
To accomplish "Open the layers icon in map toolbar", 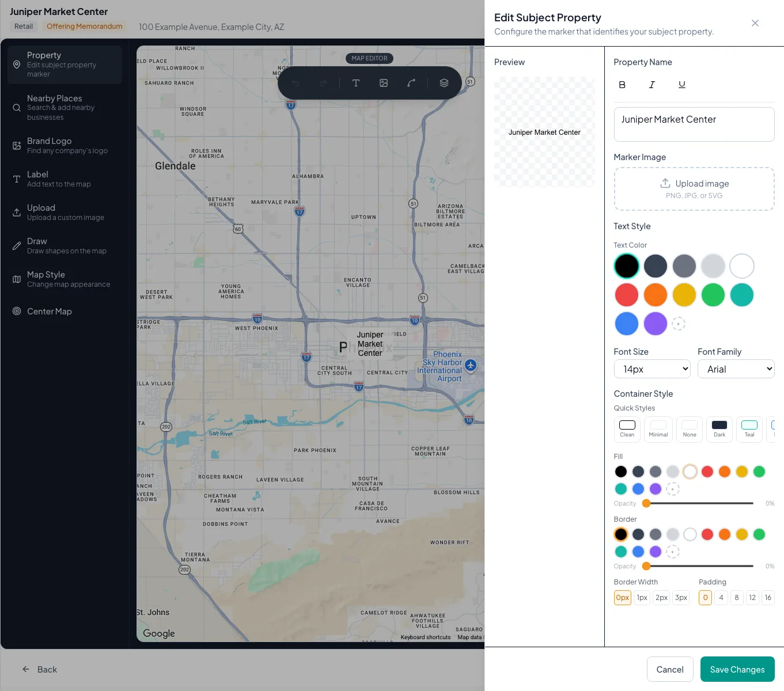I will tap(444, 83).
